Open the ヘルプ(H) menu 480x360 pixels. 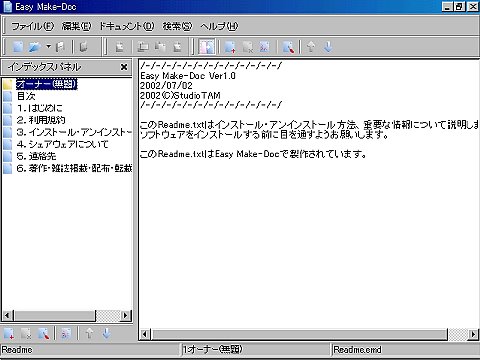click(219, 26)
